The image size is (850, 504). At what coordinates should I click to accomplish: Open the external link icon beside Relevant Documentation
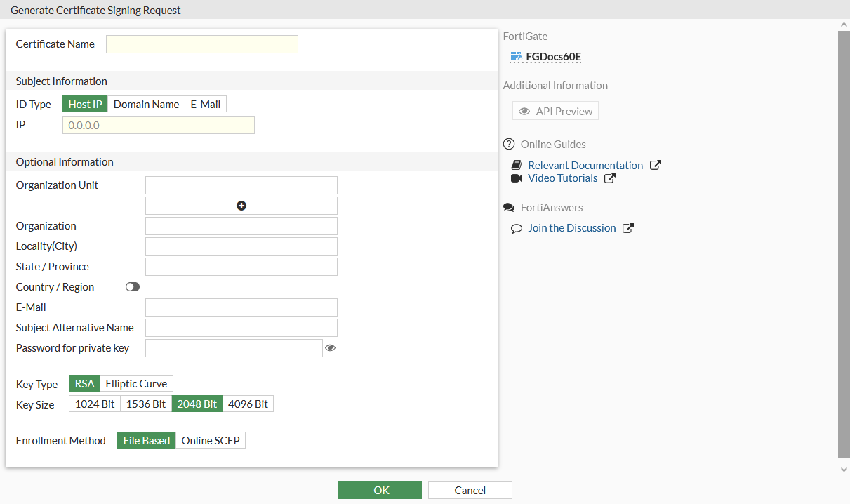[655, 165]
